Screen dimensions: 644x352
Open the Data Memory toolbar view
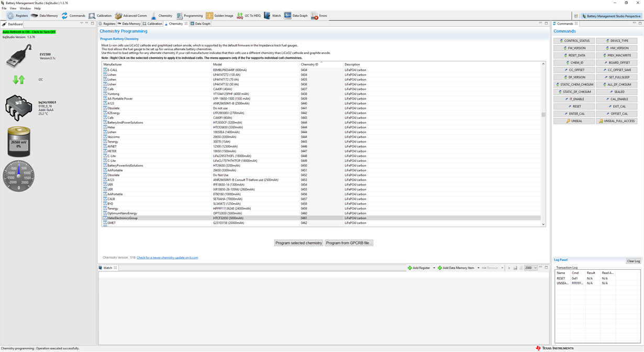click(44, 16)
